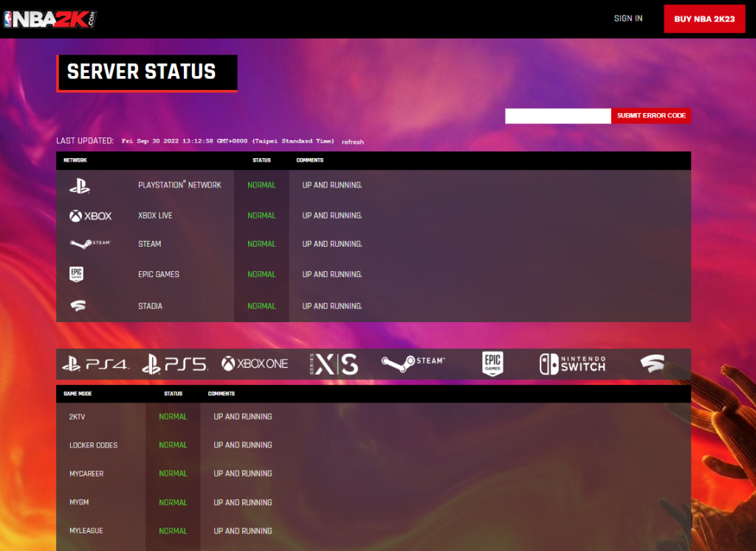Click the Epic Games icon in network table
756x551 pixels.
coord(76,274)
